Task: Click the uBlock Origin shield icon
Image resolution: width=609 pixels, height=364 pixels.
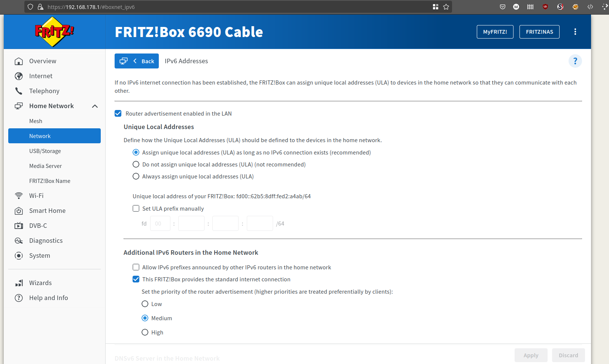Action: click(x=545, y=7)
